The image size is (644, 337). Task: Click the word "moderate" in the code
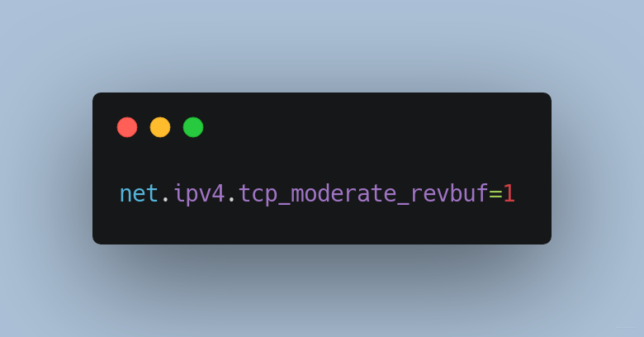pyautogui.click(x=343, y=193)
